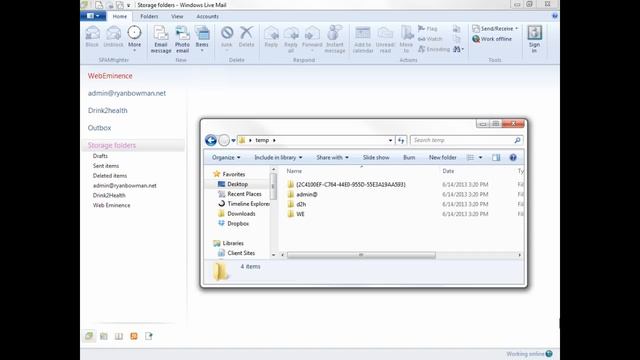Screen dimensions: 640x360
Task: Compose a new Email message
Action: coord(161,39)
